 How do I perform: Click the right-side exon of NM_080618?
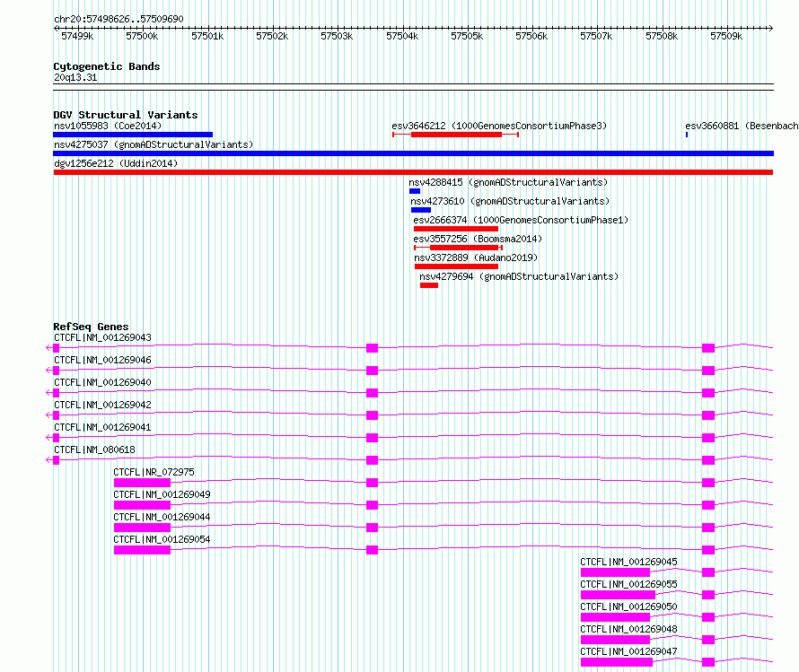[x=708, y=460]
